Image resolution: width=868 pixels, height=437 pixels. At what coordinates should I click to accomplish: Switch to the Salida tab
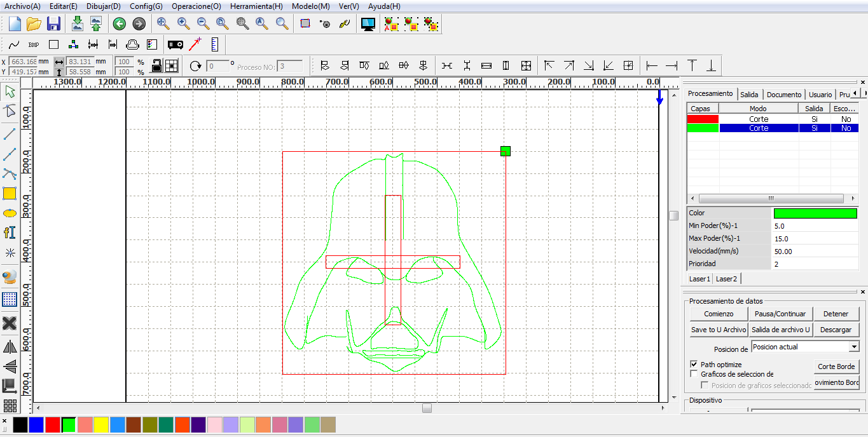[749, 94]
